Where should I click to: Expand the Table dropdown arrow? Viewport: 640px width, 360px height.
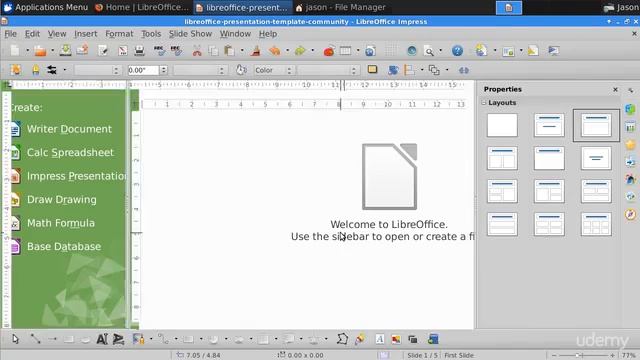click(x=358, y=51)
